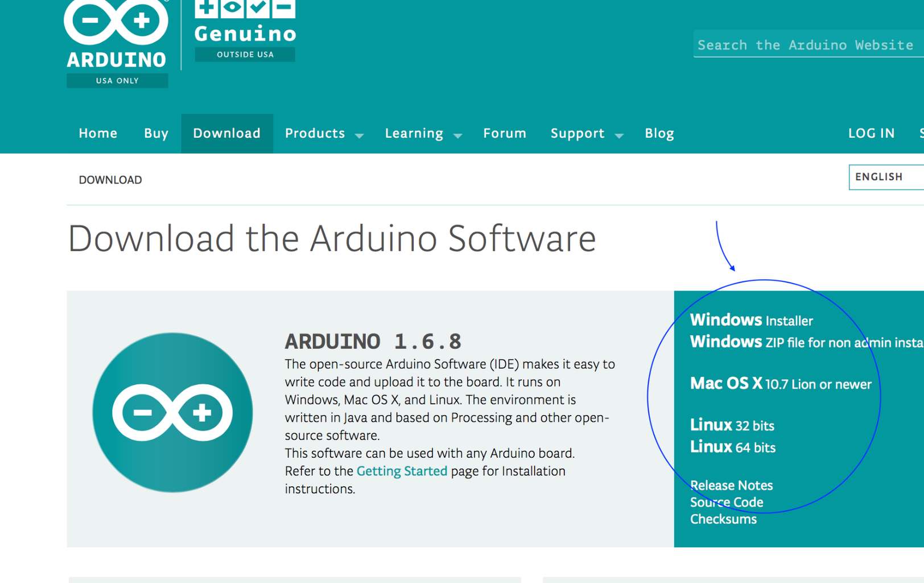
Task: Navigate to the Blog section
Action: click(659, 133)
